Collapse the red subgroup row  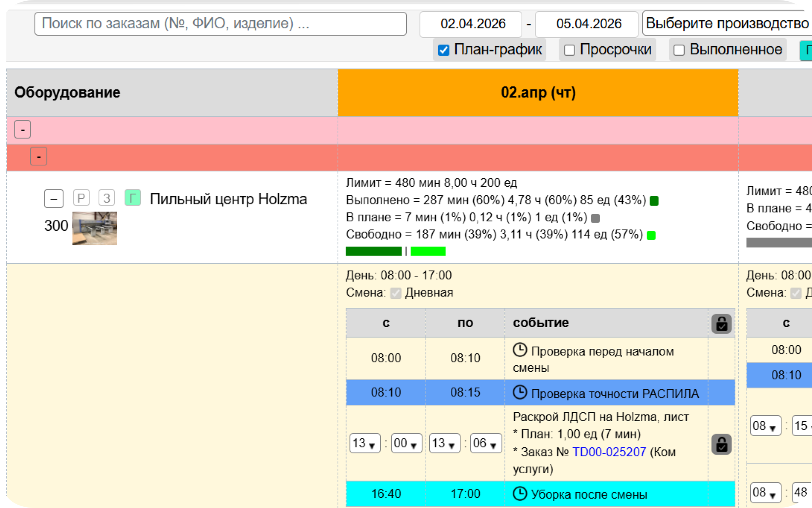(x=38, y=157)
